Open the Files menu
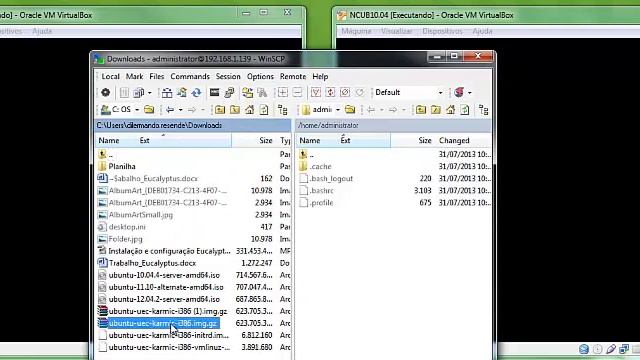Viewport: 640px width, 360px height. [156, 76]
